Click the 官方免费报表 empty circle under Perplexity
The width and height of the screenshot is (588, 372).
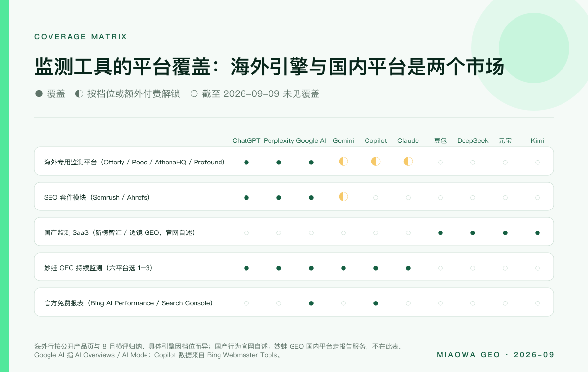tap(279, 303)
